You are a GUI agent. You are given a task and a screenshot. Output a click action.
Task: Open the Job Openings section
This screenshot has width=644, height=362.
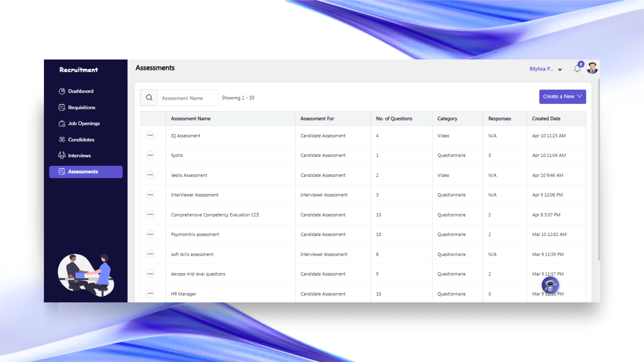point(84,123)
